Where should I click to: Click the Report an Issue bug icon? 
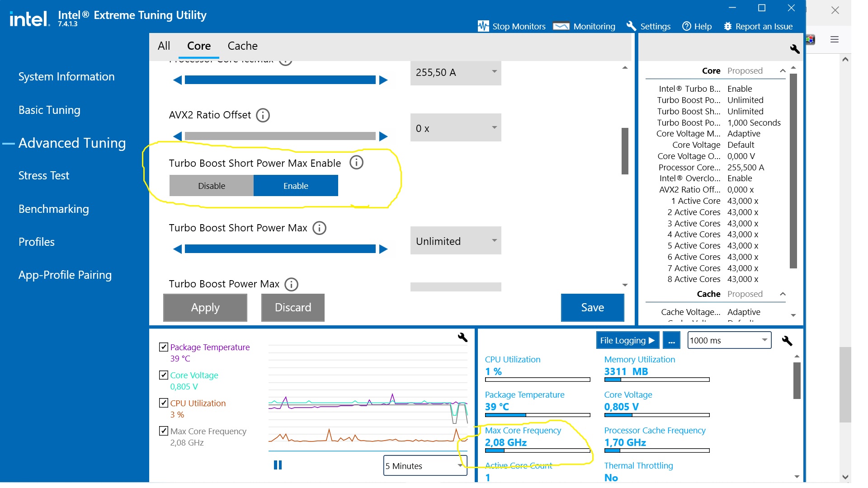pos(727,26)
